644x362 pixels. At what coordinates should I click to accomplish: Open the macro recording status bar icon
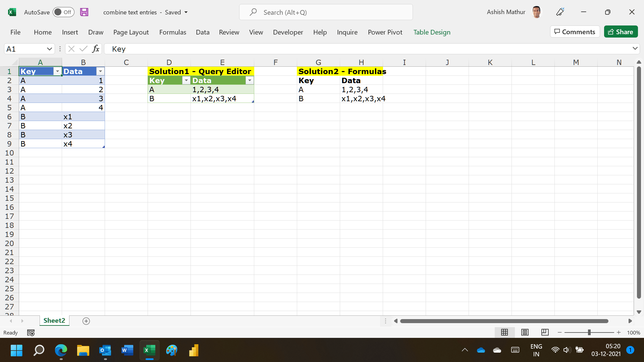point(31,333)
